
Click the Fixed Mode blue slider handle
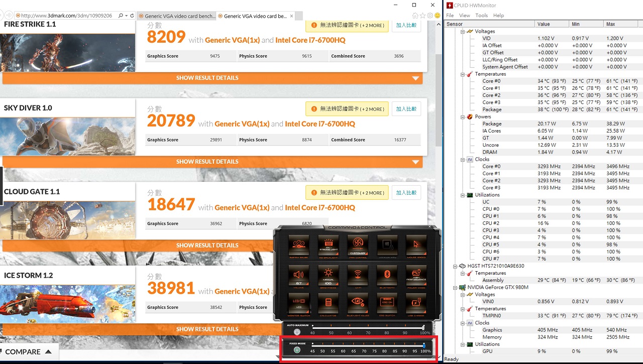[x=424, y=345]
